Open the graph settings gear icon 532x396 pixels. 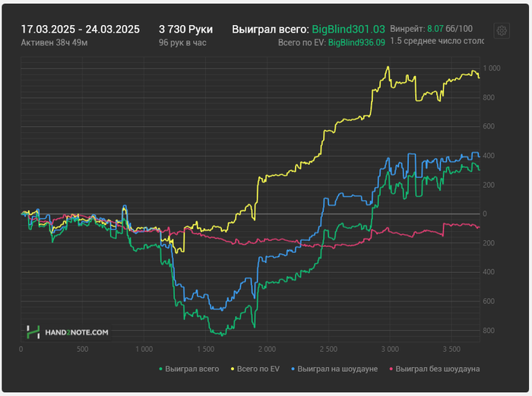tap(502, 31)
